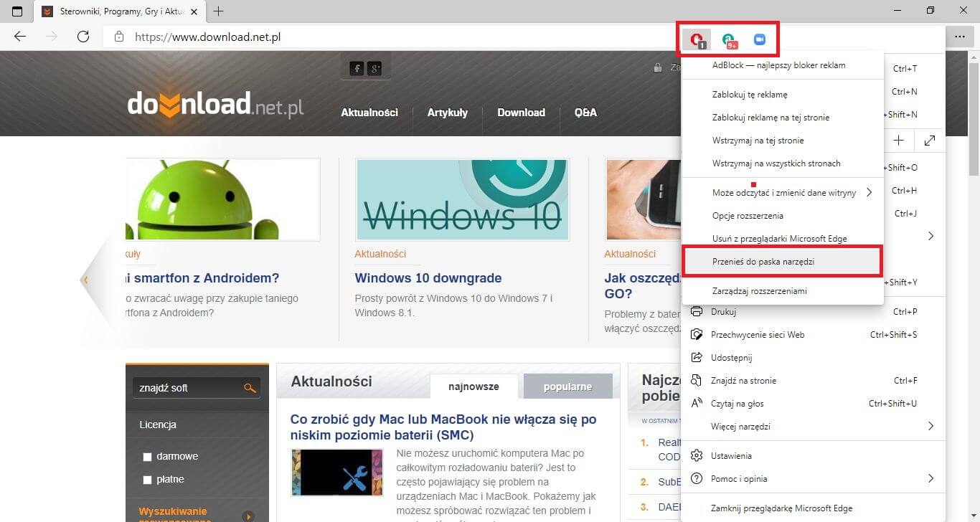The width and height of the screenshot is (980, 522).
Task: Close the download.net.pl tab
Action: (x=194, y=11)
